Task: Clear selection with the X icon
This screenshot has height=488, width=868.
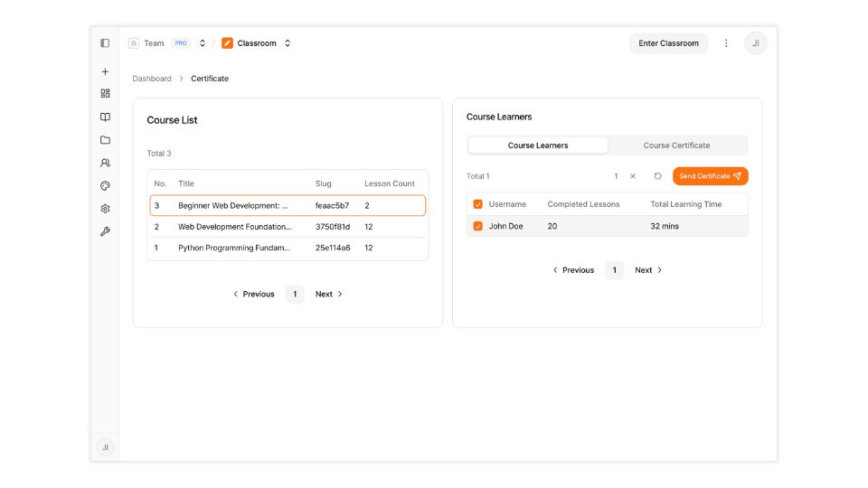Action: click(633, 176)
